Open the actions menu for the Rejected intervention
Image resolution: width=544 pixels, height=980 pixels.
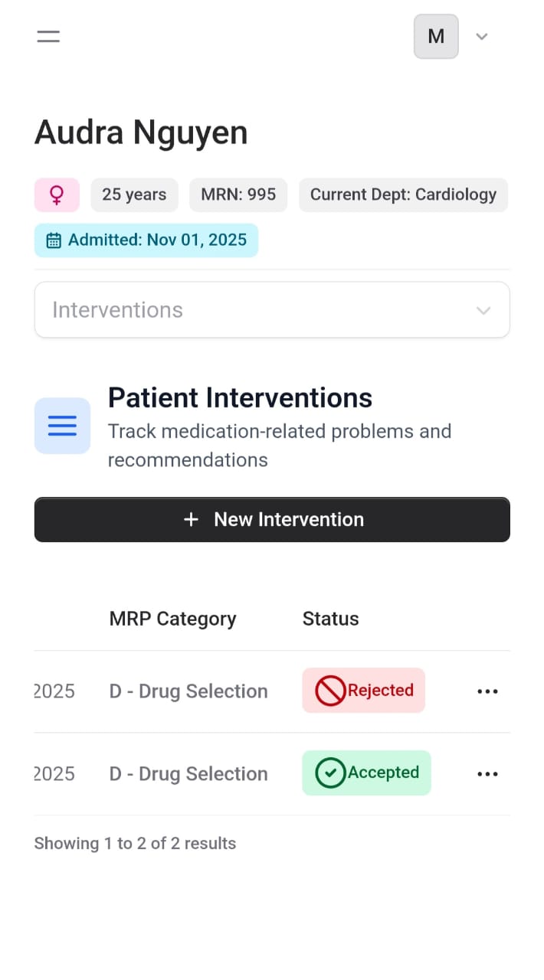(x=487, y=691)
